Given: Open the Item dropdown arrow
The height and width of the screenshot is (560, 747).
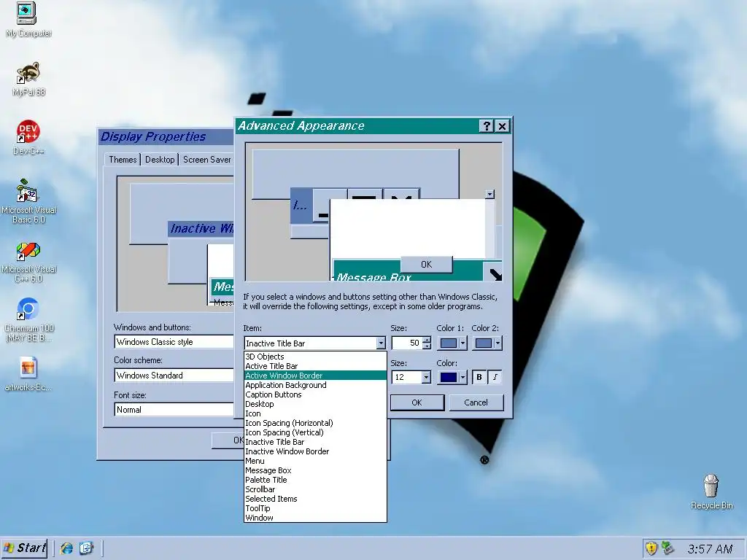Looking at the screenshot, I should pos(381,343).
